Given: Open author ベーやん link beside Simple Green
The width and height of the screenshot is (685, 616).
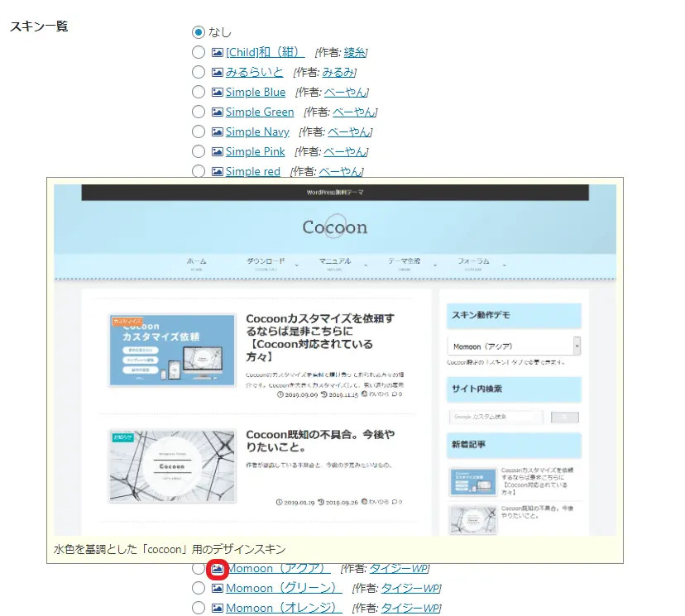Looking at the screenshot, I should pos(354,112).
